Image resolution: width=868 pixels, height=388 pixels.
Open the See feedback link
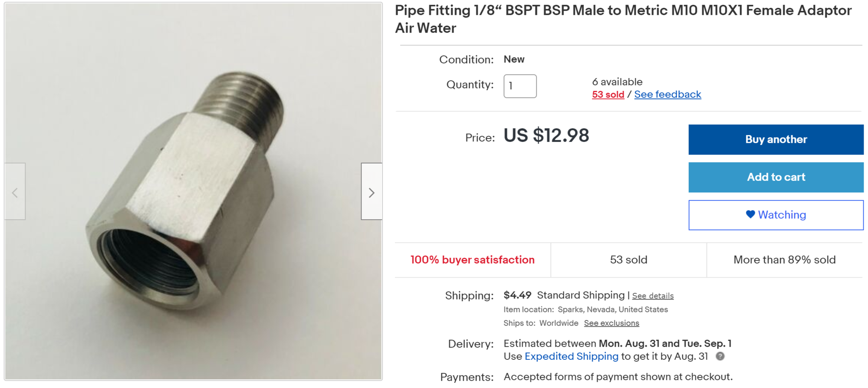[667, 95]
